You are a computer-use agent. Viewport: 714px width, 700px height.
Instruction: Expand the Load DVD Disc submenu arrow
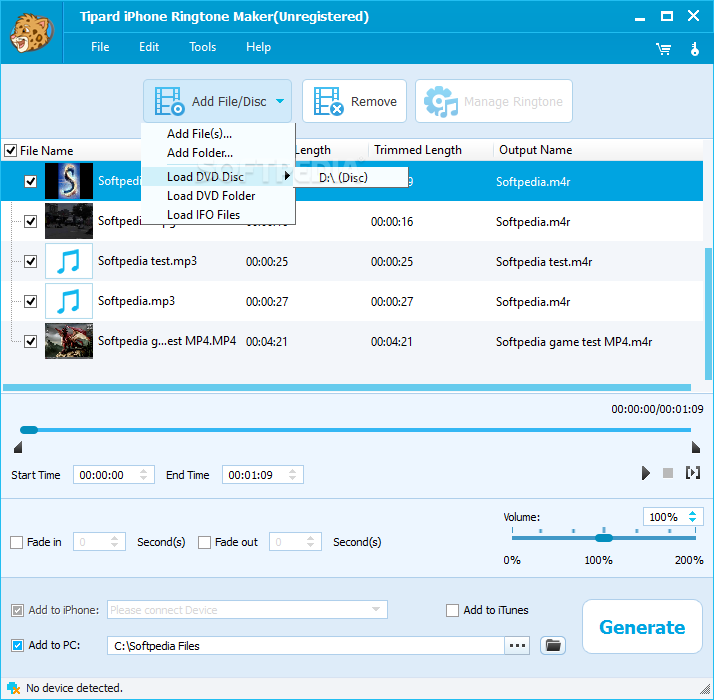pos(287,176)
